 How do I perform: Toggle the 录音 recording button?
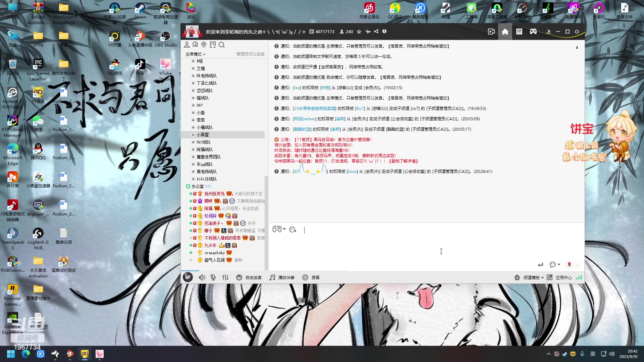[311, 278]
